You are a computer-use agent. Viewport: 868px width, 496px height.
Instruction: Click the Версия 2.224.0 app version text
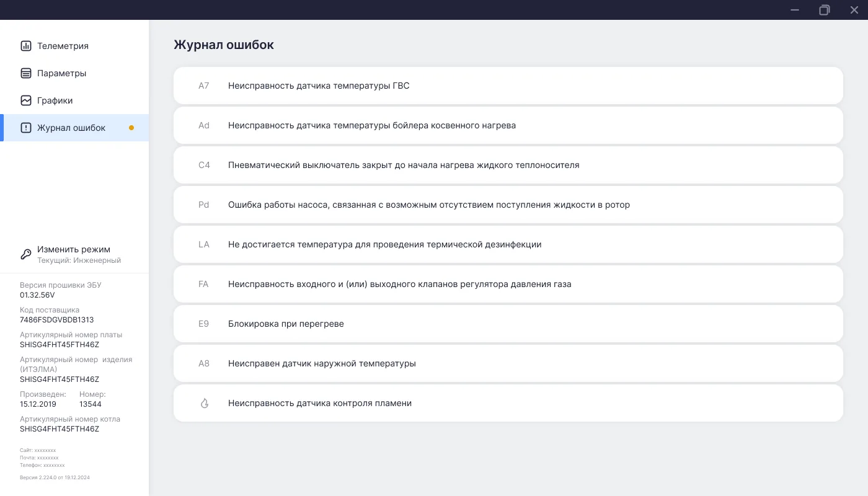55,477
